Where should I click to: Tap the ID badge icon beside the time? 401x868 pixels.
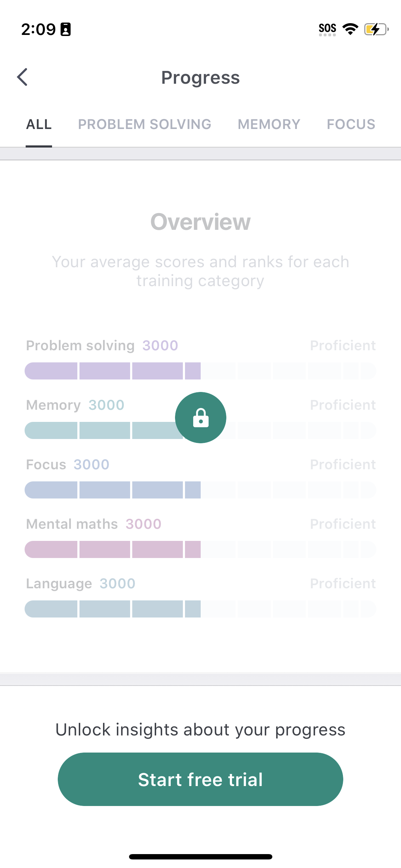pyautogui.click(x=66, y=29)
